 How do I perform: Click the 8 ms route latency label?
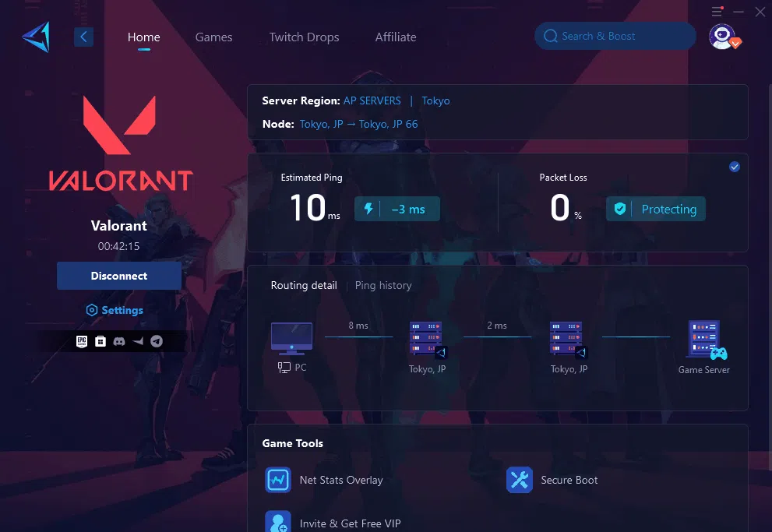tap(358, 326)
